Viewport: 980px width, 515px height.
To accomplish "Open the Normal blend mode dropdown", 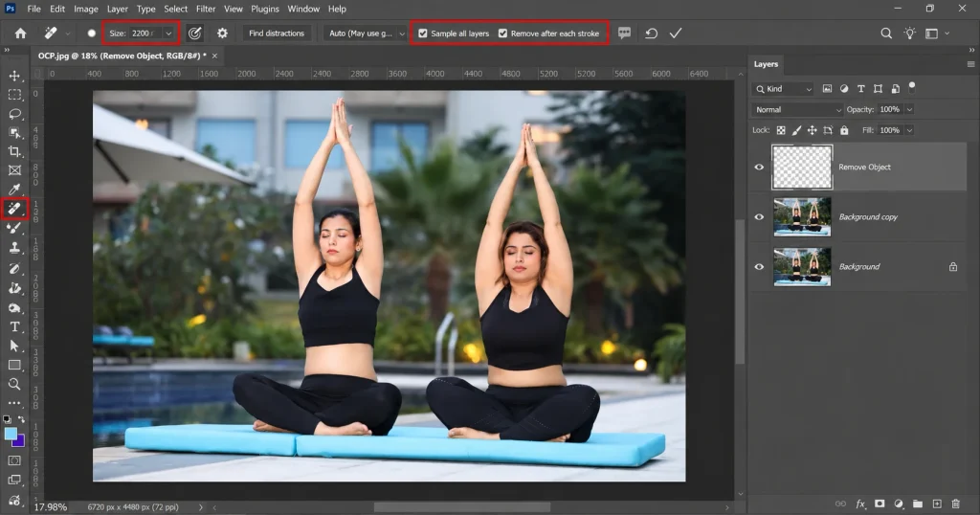I will click(x=797, y=109).
